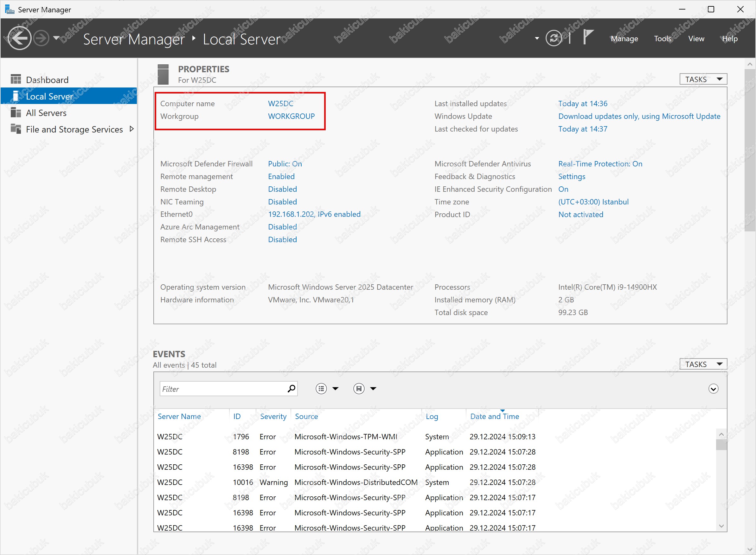Expand events filter panel chevron

(x=713, y=389)
